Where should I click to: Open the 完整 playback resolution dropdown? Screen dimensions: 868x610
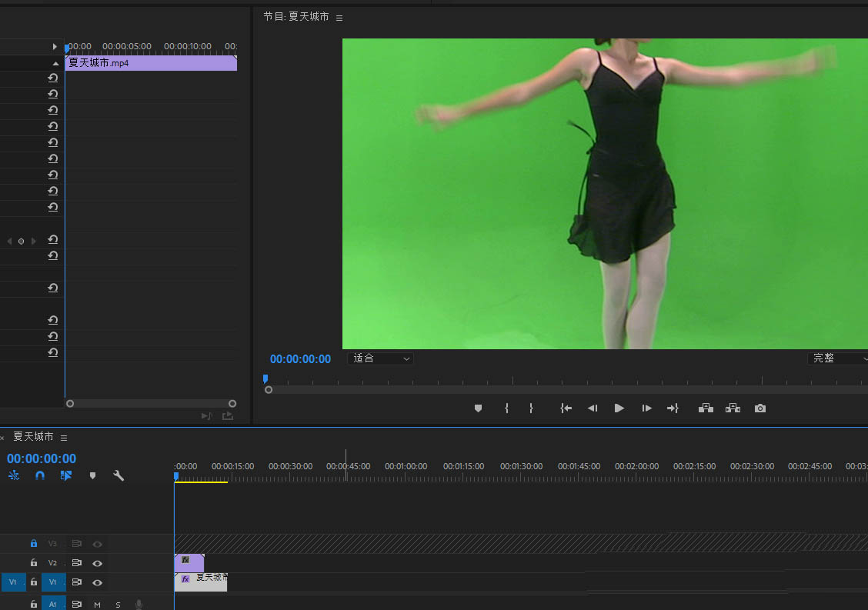836,358
